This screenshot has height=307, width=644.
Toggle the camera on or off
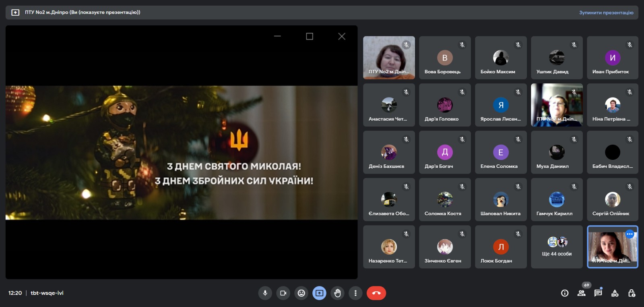coord(283,293)
